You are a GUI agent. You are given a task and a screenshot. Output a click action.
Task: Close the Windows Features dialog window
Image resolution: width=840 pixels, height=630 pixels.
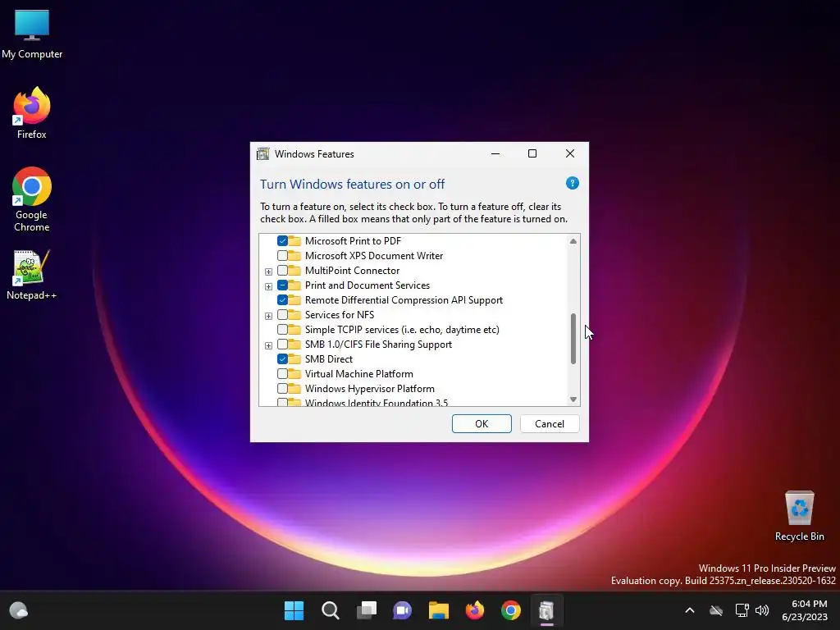(570, 153)
